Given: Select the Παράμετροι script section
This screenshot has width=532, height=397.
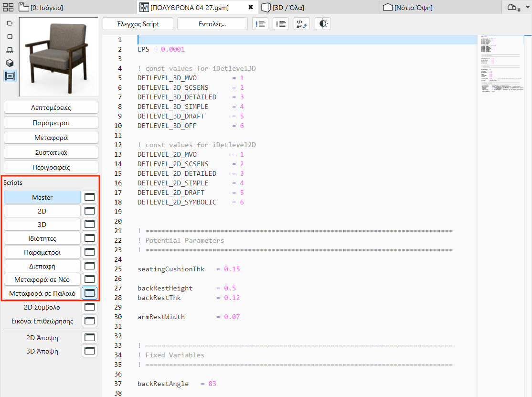Looking at the screenshot, I should pos(42,252).
